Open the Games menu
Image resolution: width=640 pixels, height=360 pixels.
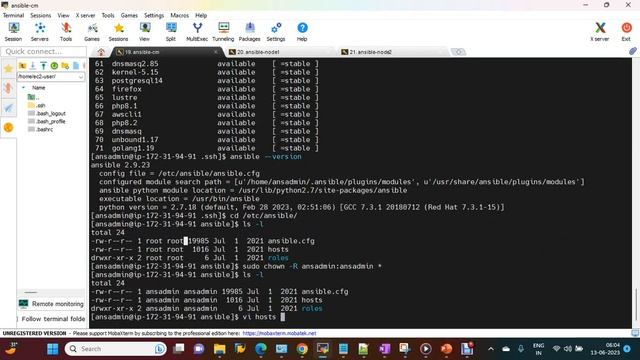click(x=129, y=15)
